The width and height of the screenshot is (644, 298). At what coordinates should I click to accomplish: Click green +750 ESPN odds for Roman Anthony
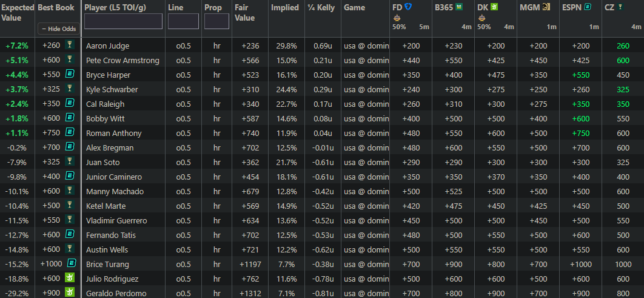pyautogui.click(x=580, y=133)
